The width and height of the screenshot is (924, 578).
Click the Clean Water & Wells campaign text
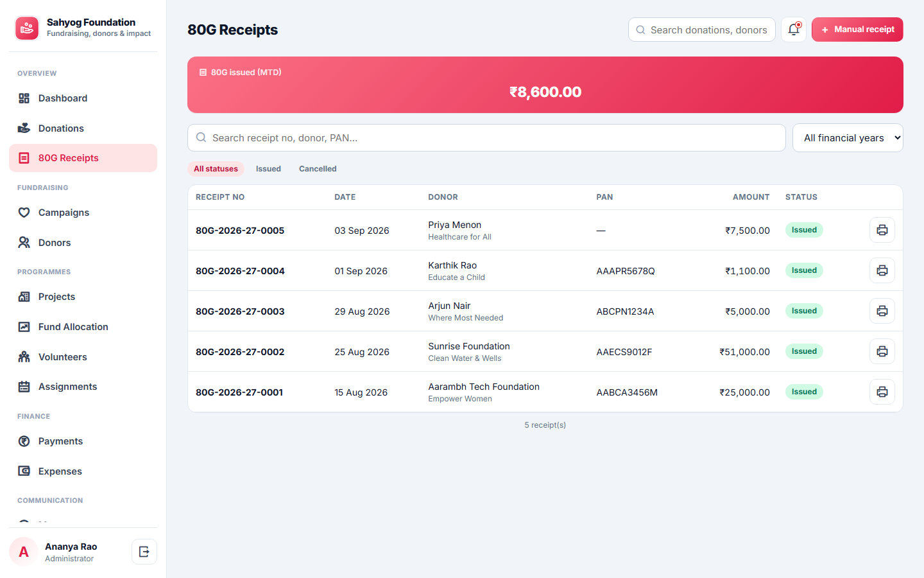[x=465, y=358]
